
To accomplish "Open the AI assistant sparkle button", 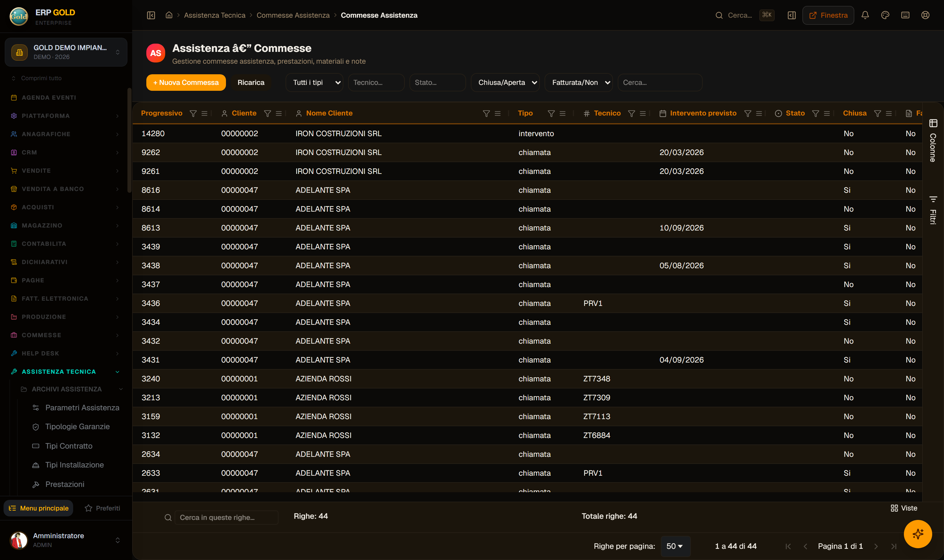I will click(917, 533).
